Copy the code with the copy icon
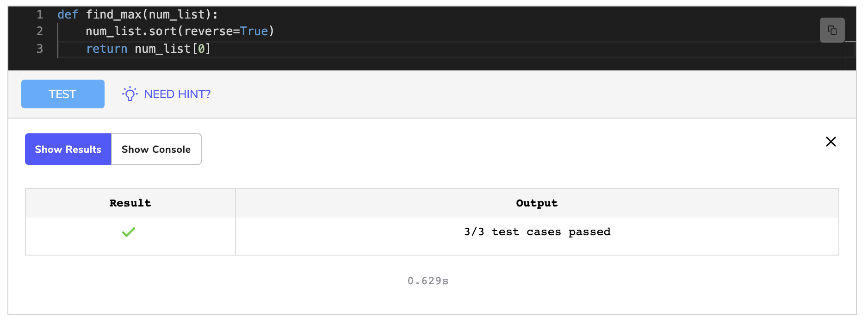This screenshot has width=868, height=325. click(x=832, y=30)
